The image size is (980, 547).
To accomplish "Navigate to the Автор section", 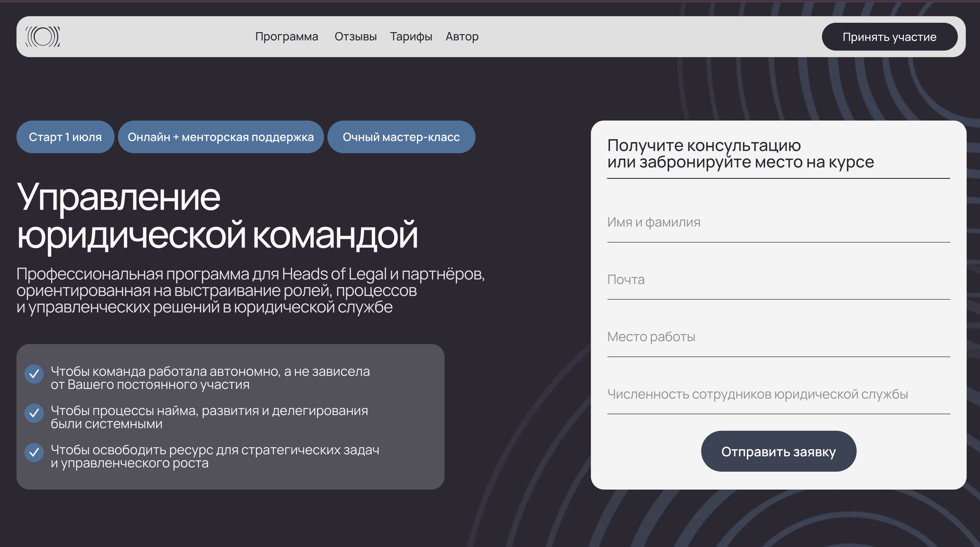I will pyautogui.click(x=462, y=37).
